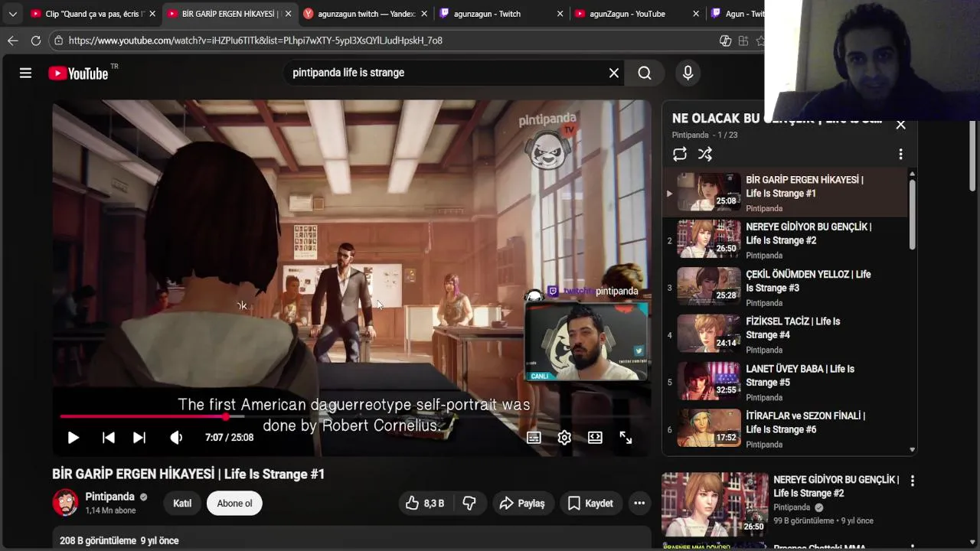Open playlist item FİZİKSEL TACİZ #4
Image resolution: width=980 pixels, height=551 pixels.
point(786,335)
